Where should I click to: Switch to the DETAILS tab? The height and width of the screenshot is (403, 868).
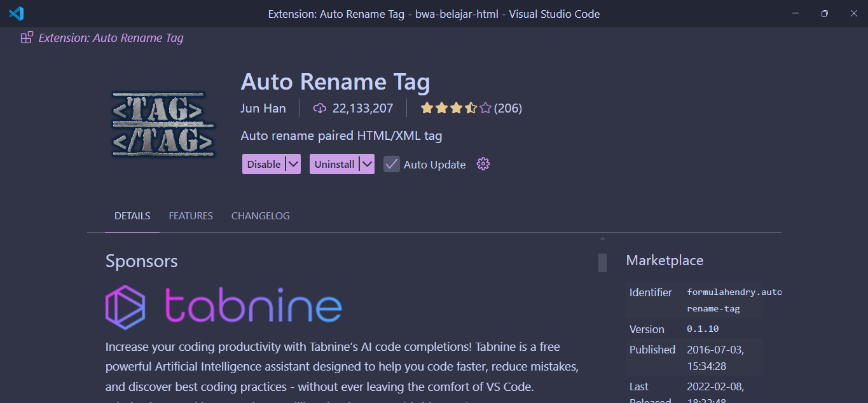point(132,216)
